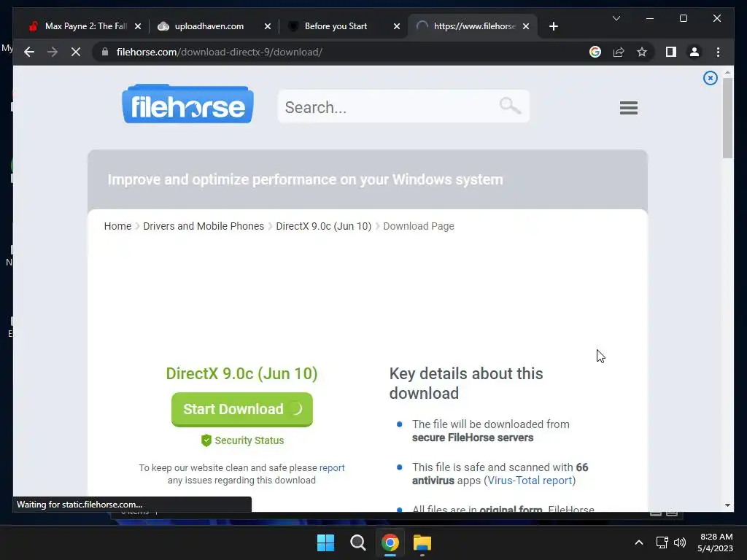
Task: Click the banner text about Windows performance
Action: point(305,179)
